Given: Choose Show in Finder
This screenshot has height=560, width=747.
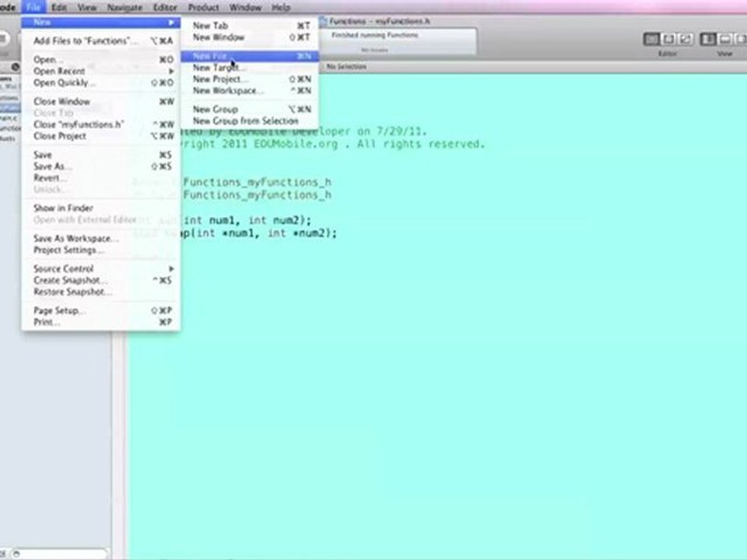Looking at the screenshot, I should (101, 208).
